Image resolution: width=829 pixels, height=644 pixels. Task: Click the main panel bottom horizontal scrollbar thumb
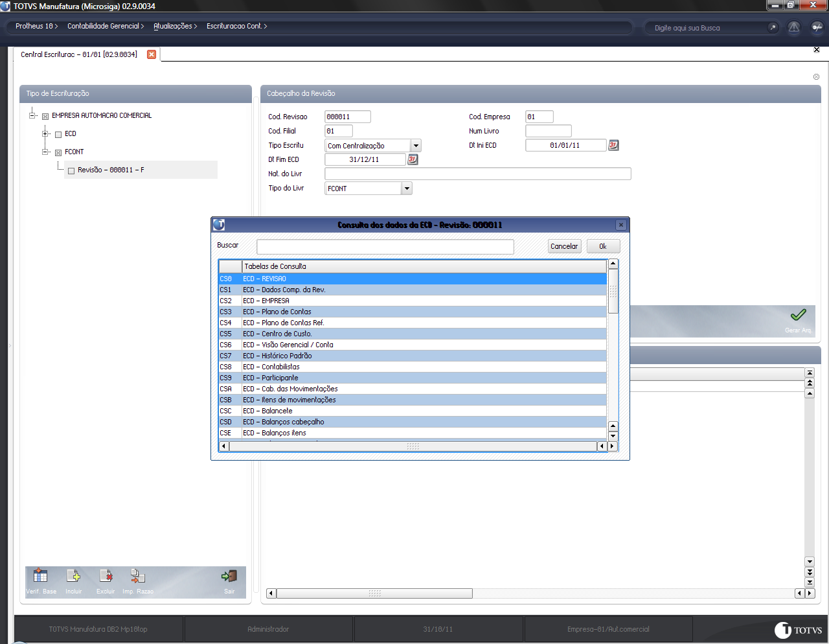[x=374, y=593]
